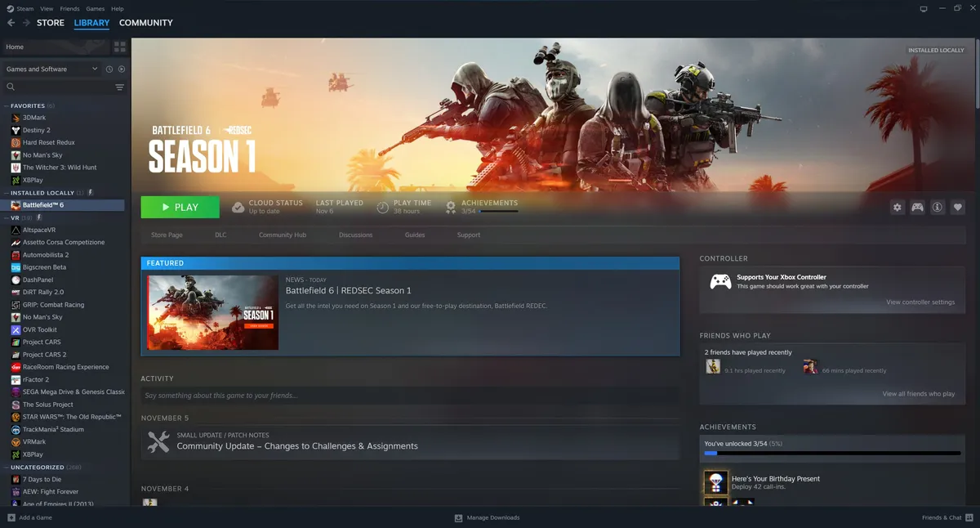Collapse the VR category
Screen dimensions: 980x528
click(6, 218)
